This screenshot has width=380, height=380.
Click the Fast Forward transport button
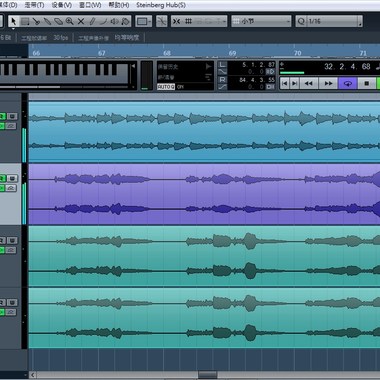(328, 83)
